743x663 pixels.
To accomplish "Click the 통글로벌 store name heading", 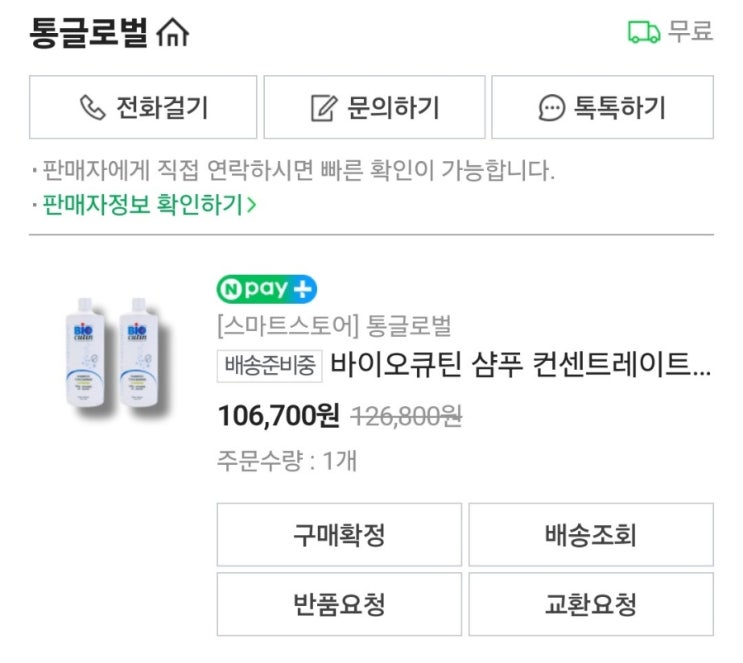I will pyautogui.click(x=89, y=34).
